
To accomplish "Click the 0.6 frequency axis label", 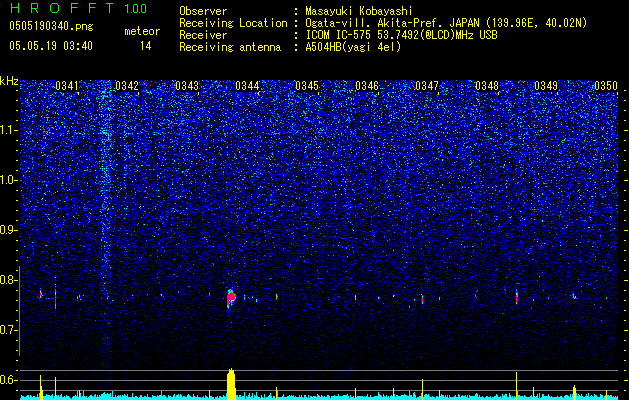I will 9,380.
